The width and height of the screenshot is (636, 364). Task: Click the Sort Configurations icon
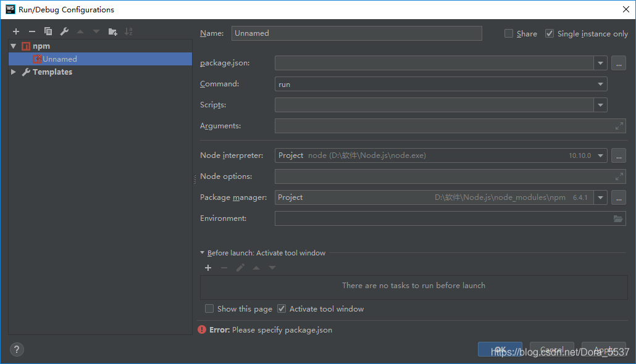128,31
